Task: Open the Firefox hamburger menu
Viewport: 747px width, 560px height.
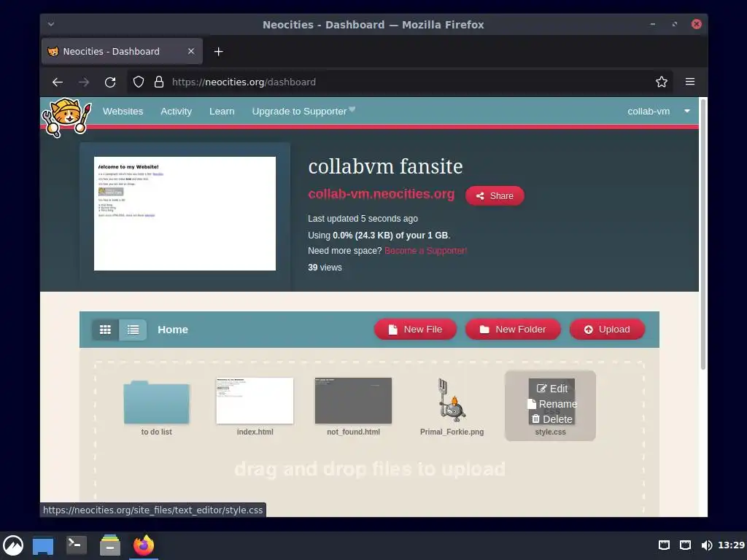Action: tap(690, 82)
